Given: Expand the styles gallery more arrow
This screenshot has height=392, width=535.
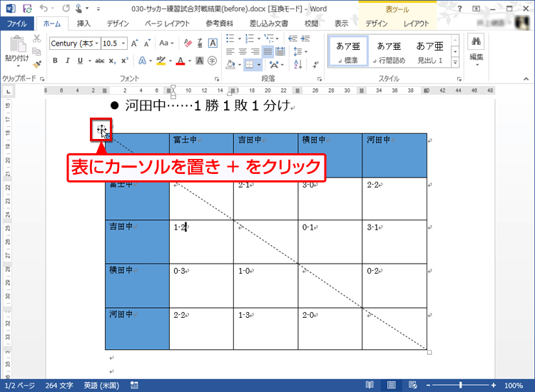Looking at the screenshot, I should coord(455,63).
